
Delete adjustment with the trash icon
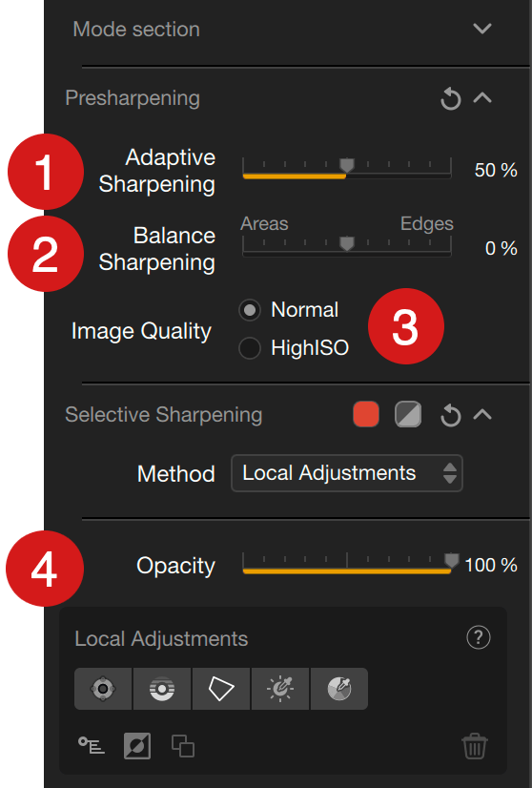click(474, 746)
